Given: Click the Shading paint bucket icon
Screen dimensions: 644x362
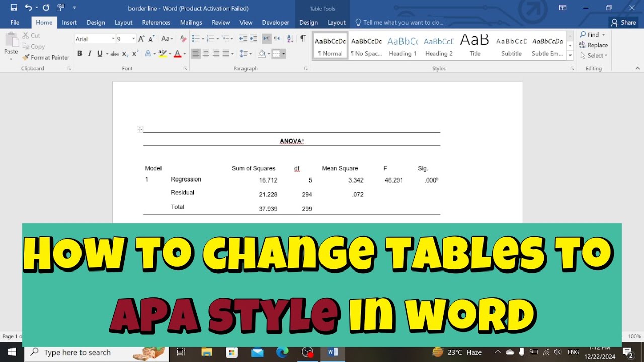Looking at the screenshot, I should coord(261,54).
